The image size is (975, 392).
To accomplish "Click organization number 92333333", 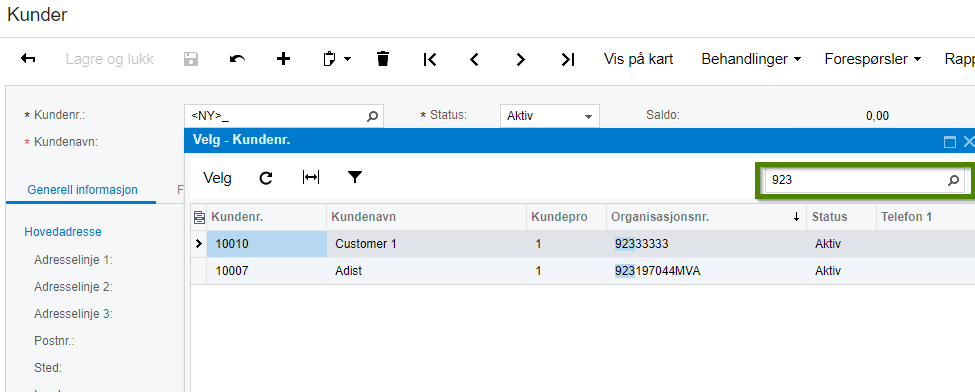I will coord(706,244).
